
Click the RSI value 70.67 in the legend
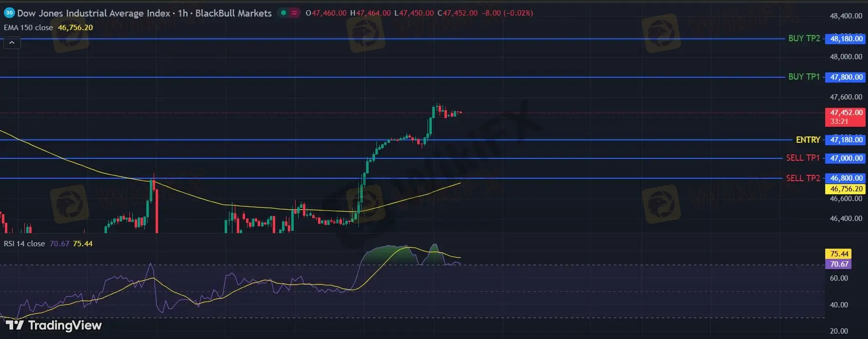(59, 244)
